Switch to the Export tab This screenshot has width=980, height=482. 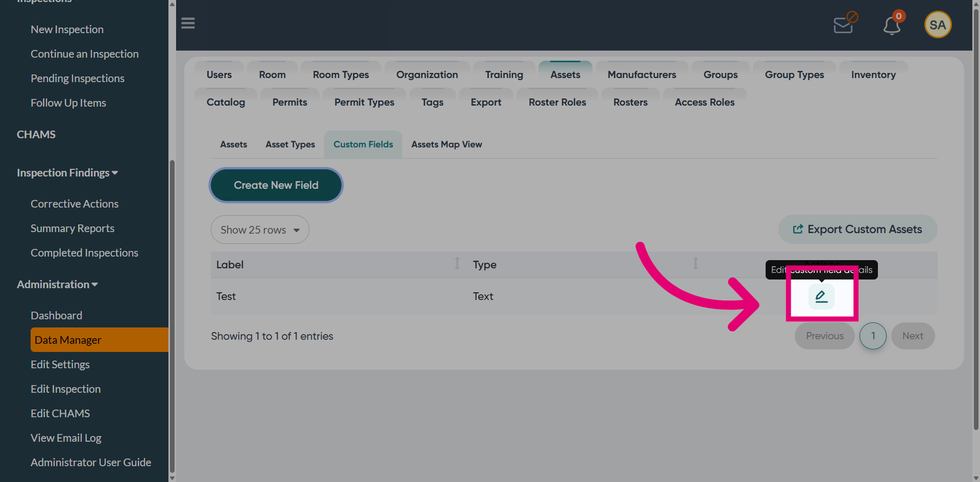click(486, 102)
